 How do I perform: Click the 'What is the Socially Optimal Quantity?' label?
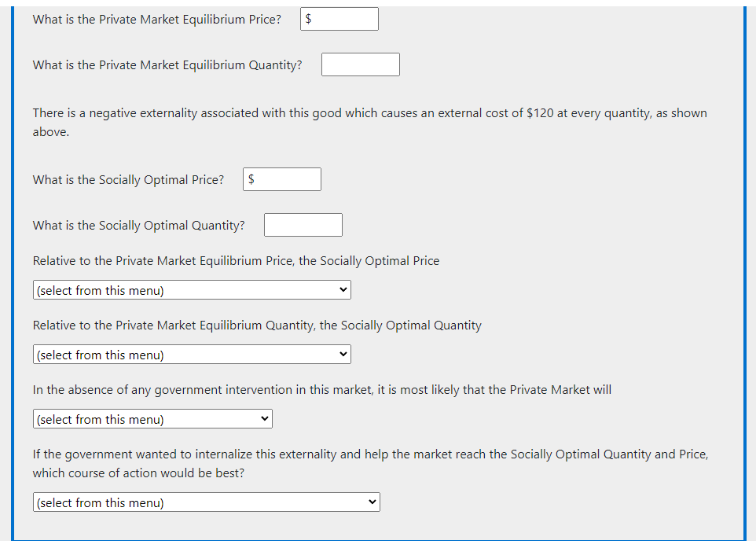(x=139, y=226)
